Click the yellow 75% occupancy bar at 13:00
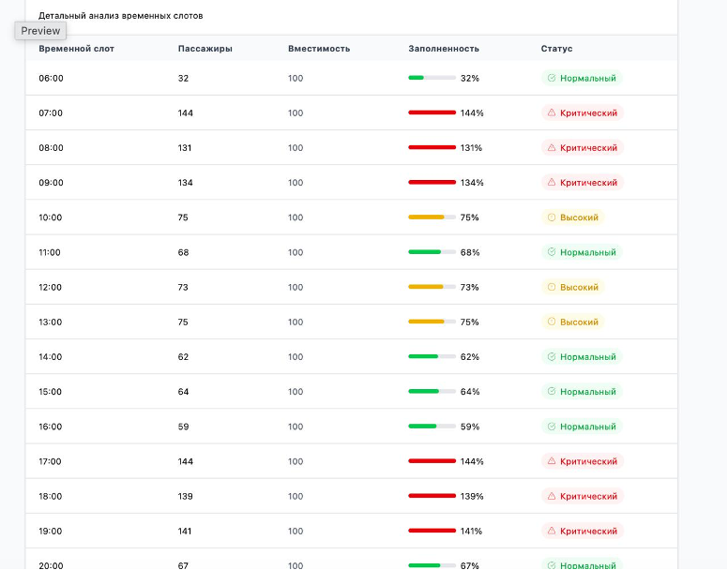728x570 pixels. (x=427, y=322)
